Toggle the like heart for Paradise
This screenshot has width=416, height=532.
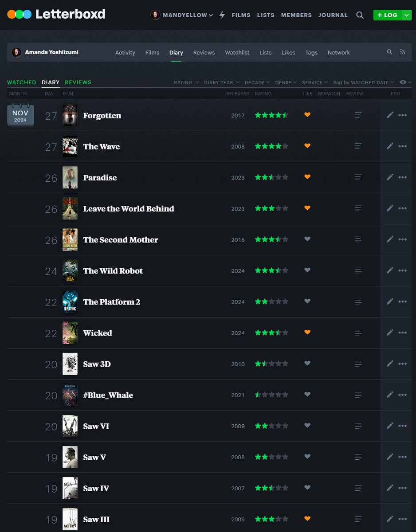point(307,177)
